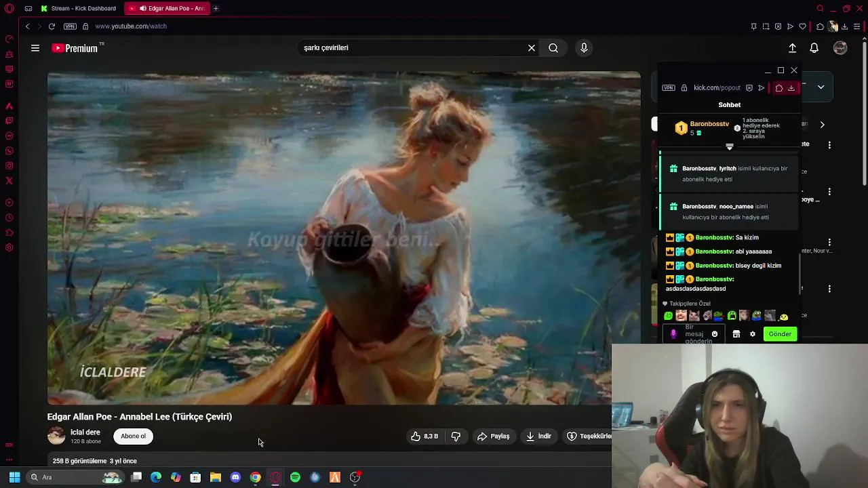The height and width of the screenshot is (488, 868).
Task: Open Kick chat shop icon
Action: [x=736, y=334]
